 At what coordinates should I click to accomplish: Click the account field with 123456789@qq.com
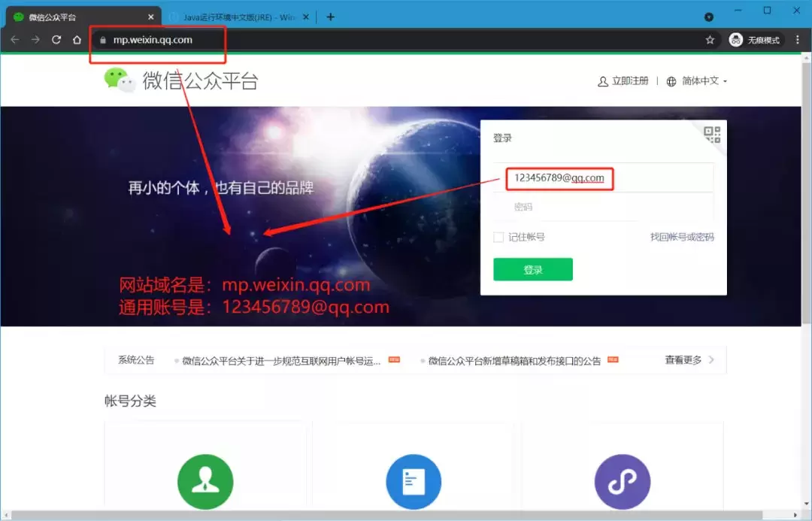603,177
